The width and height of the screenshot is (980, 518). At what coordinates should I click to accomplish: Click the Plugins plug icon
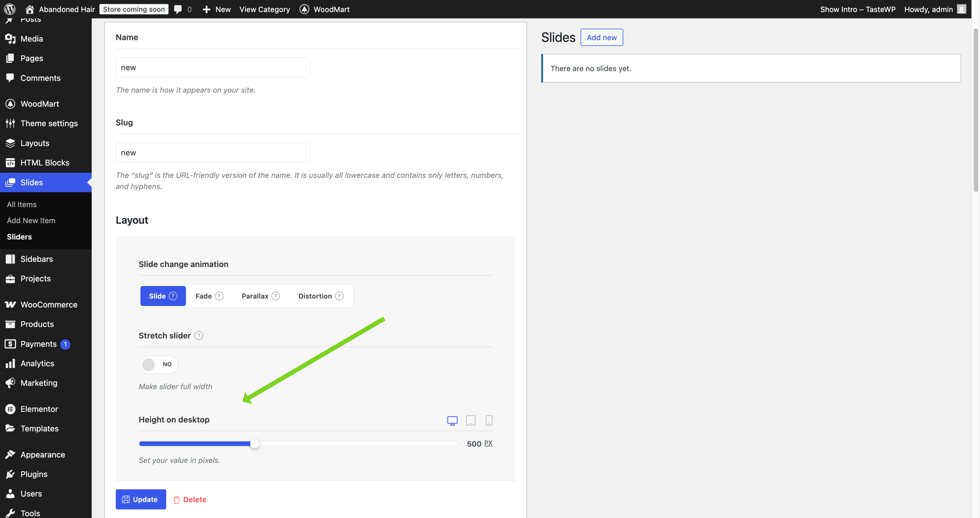(x=10, y=474)
